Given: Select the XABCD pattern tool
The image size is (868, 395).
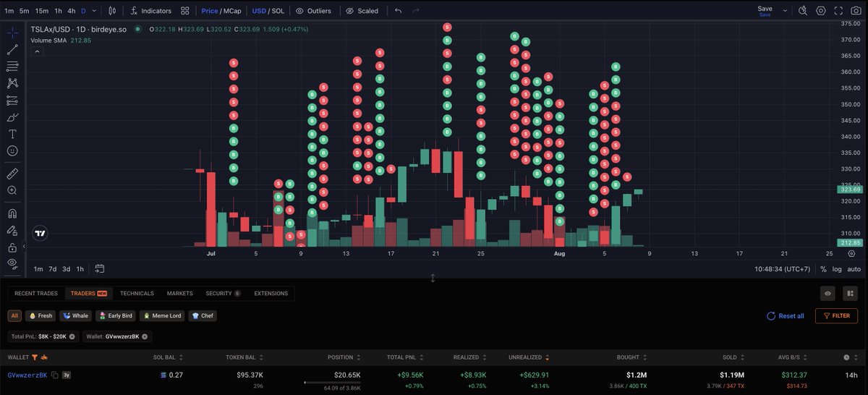Looking at the screenshot, I should tap(12, 83).
